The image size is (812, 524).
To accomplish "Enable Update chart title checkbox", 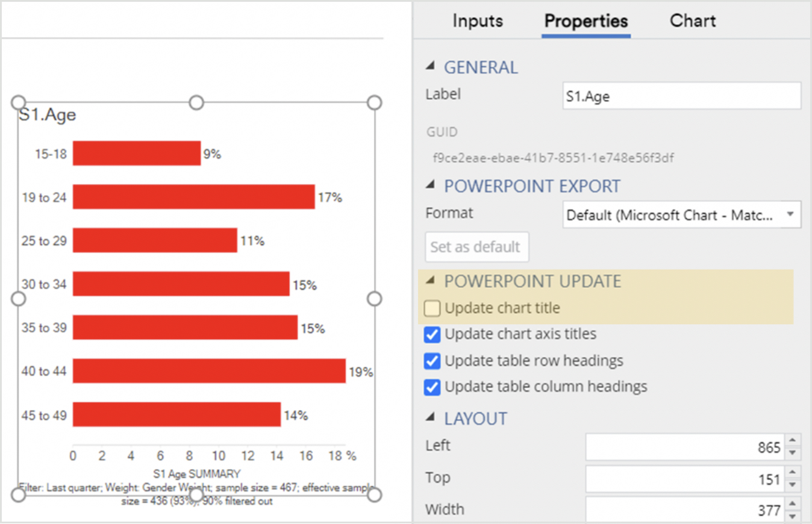I will click(432, 308).
